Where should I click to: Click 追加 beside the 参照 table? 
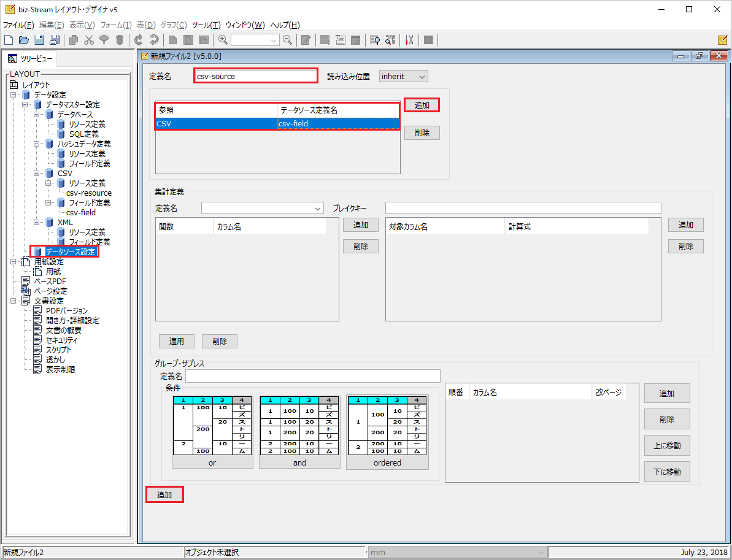[422, 105]
